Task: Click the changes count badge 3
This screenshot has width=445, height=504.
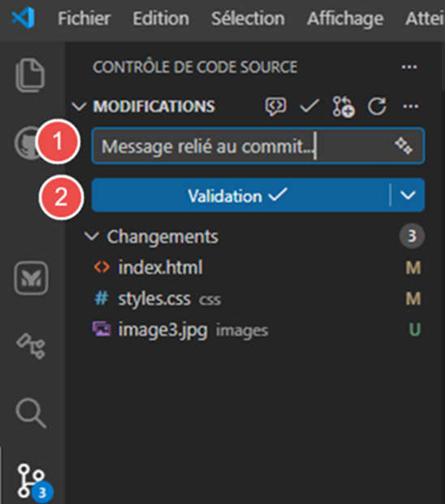Action: 413,237
